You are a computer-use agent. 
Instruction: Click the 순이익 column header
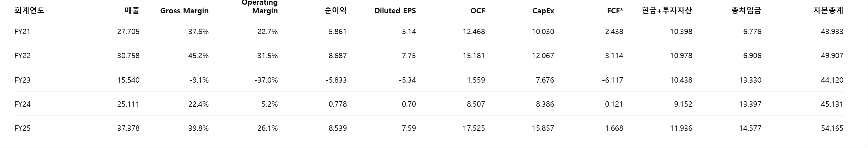pyautogui.click(x=335, y=10)
